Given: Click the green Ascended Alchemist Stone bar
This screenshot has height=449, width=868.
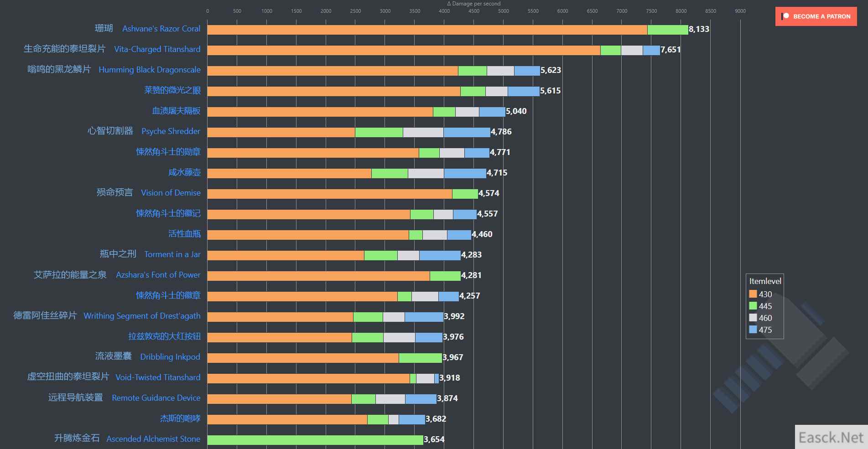Looking at the screenshot, I should tap(315, 440).
